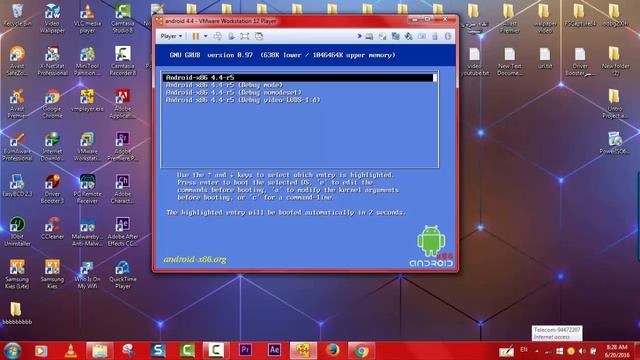The width and height of the screenshot is (640, 360).
Task: Open X-NetStat Professional desktop shortcut
Action: 52,61
